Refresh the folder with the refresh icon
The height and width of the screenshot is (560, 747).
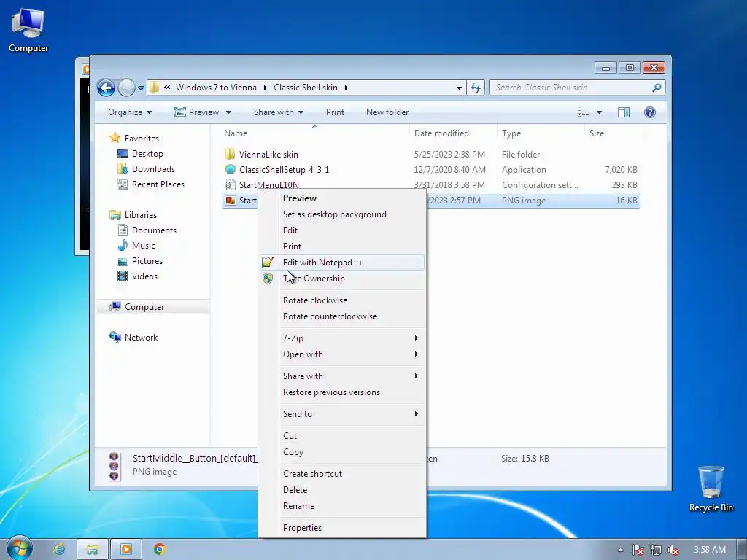point(475,87)
